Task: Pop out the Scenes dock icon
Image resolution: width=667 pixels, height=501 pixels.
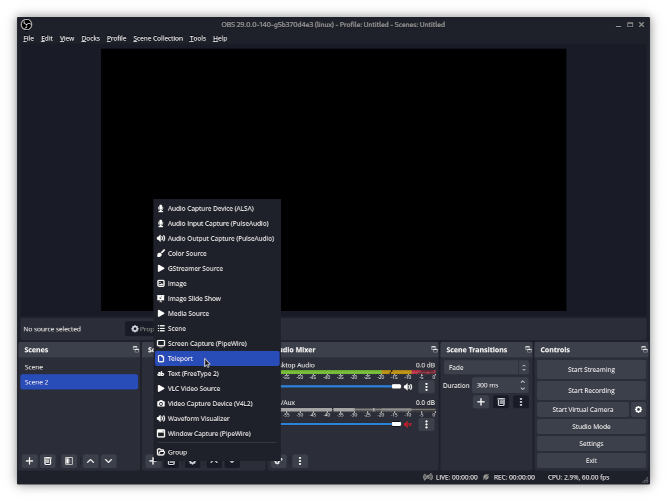Action: pos(136,349)
